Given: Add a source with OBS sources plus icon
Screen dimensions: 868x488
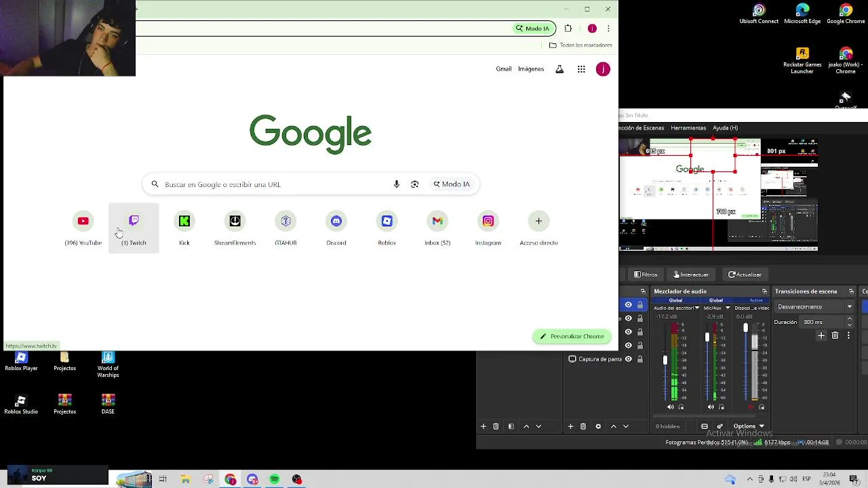Looking at the screenshot, I should [571, 426].
